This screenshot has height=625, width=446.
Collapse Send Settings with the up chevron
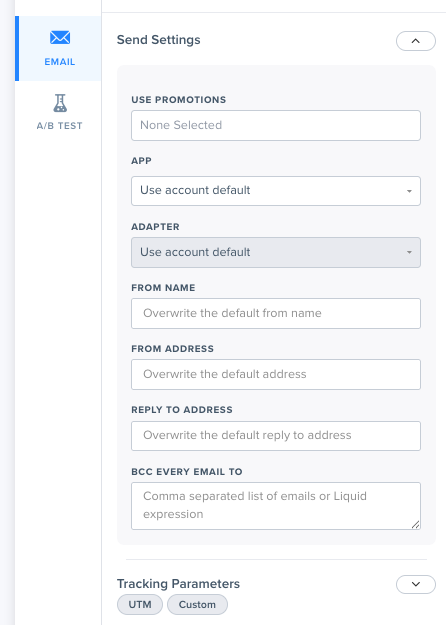[x=416, y=41]
